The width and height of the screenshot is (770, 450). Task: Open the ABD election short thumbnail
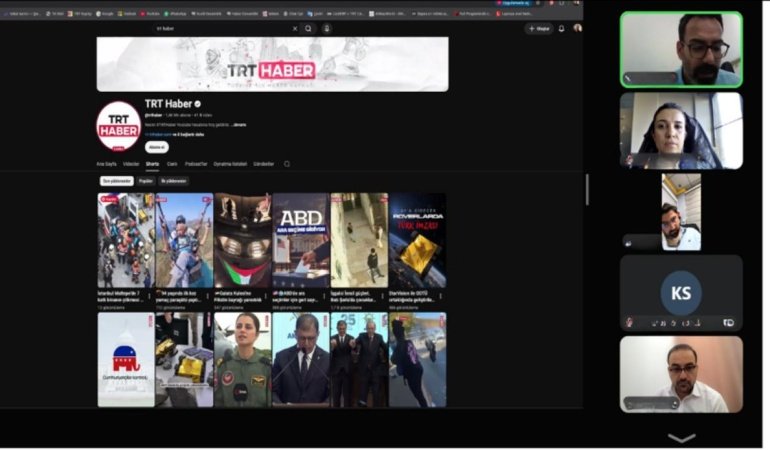(x=301, y=240)
